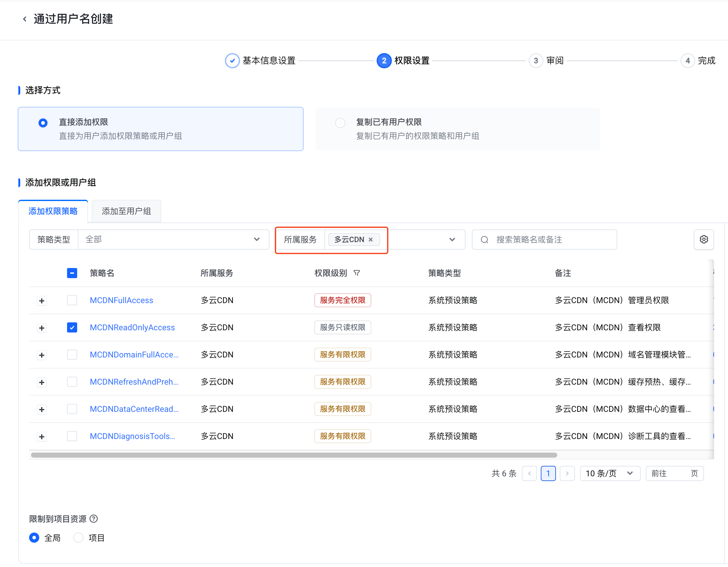Select the 项目 radio button
This screenshot has width=728, height=567.
[x=78, y=538]
